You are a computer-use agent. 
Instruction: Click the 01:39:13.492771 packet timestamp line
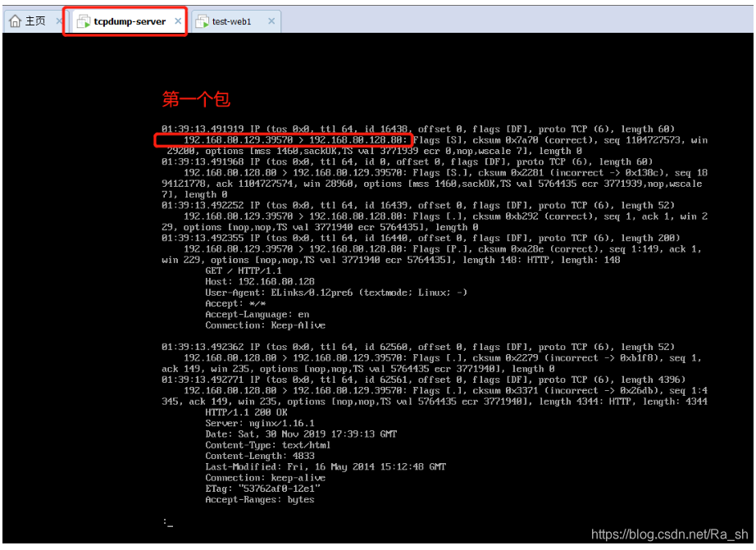(423, 380)
